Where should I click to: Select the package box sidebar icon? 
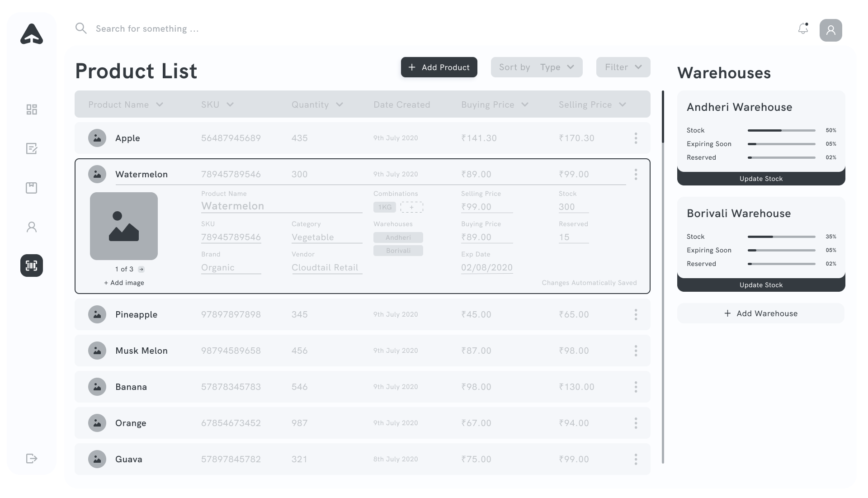(32, 188)
